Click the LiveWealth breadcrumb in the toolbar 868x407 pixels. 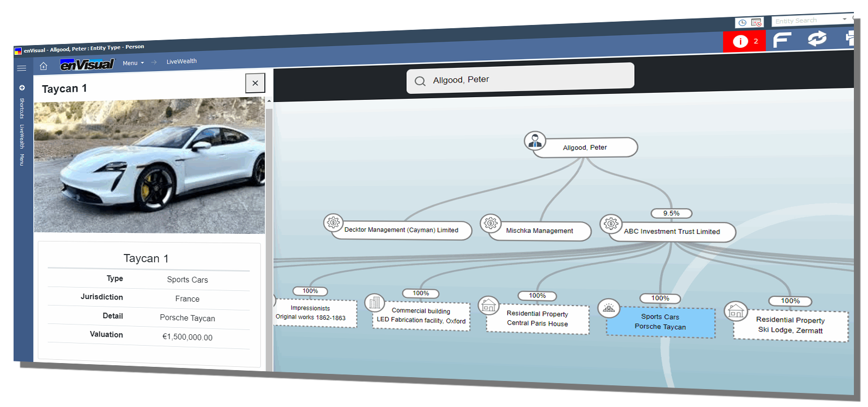182,61
